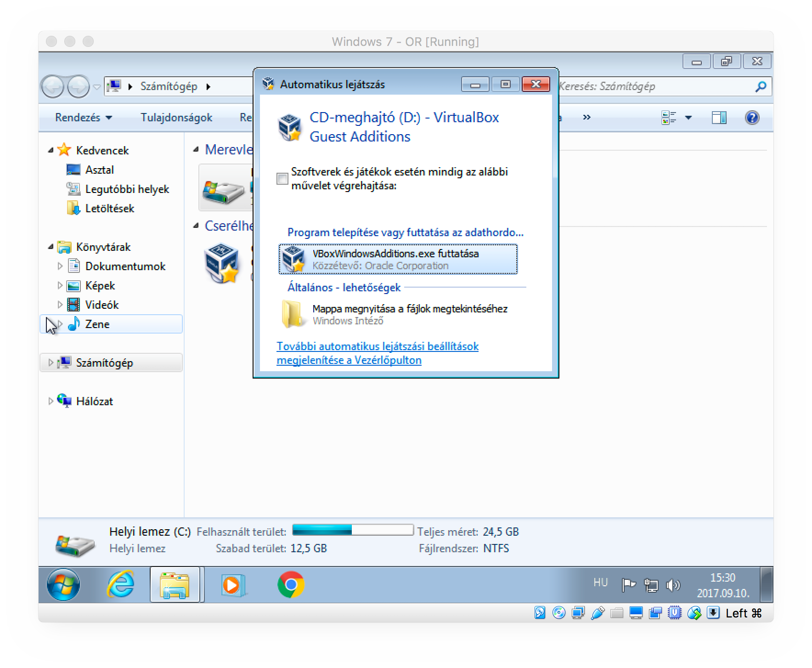This screenshot has width=812, height=668.
Task: Select the VirtualBox CD drive icon in Explorer
Action: click(222, 264)
